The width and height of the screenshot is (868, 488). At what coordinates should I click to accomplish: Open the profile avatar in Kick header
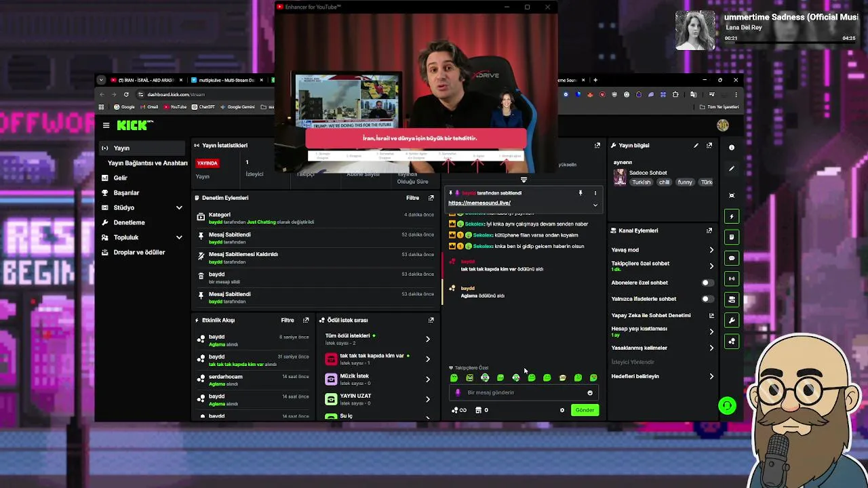(723, 125)
